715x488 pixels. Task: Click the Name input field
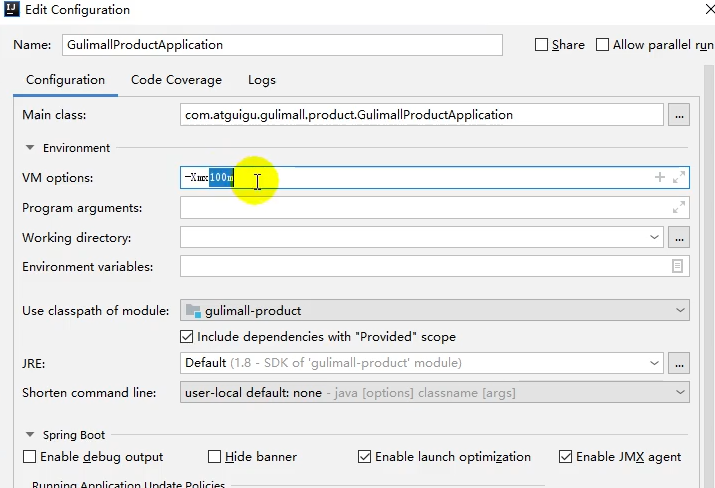pyautogui.click(x=281, y=45)
